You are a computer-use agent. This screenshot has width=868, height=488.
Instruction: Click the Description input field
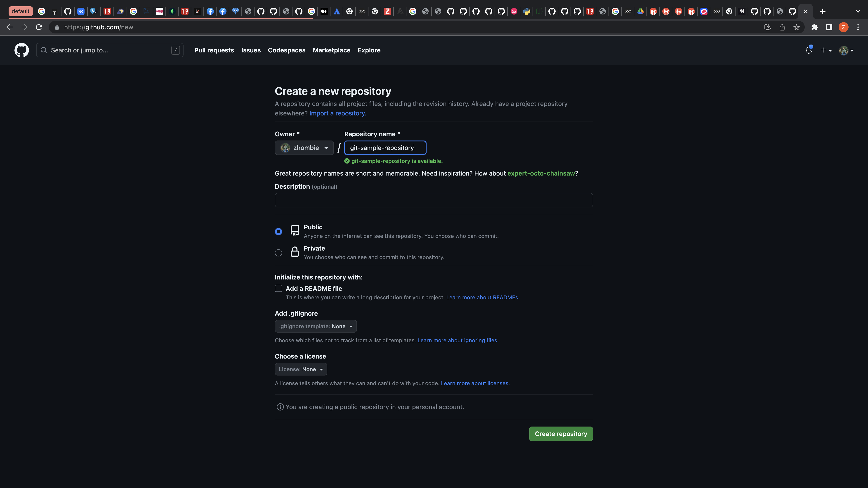[433, 200]
